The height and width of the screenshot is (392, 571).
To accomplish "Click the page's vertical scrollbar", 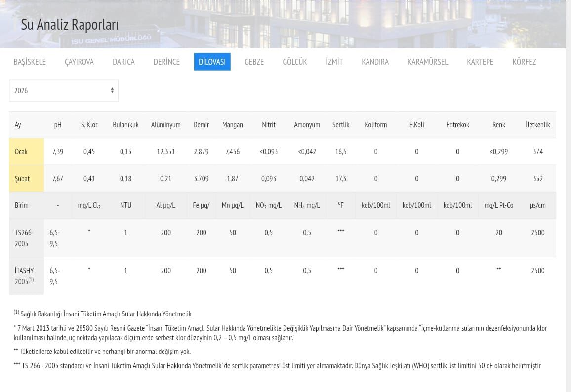I will click(568, 197).
